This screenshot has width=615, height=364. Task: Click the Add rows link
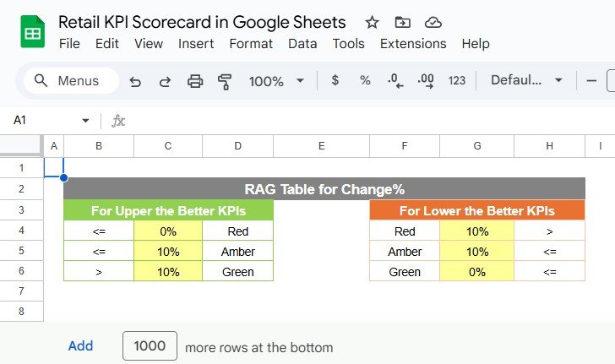point(81,346)
